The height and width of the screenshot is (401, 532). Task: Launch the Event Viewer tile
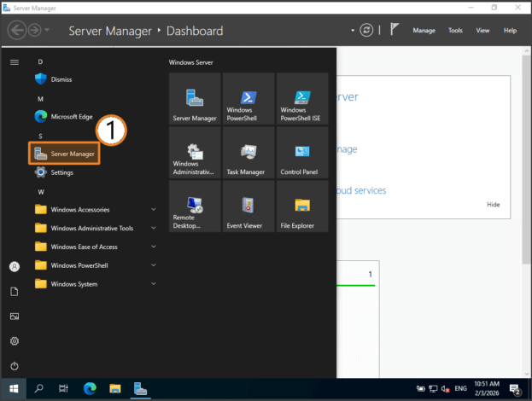(248, 206)
